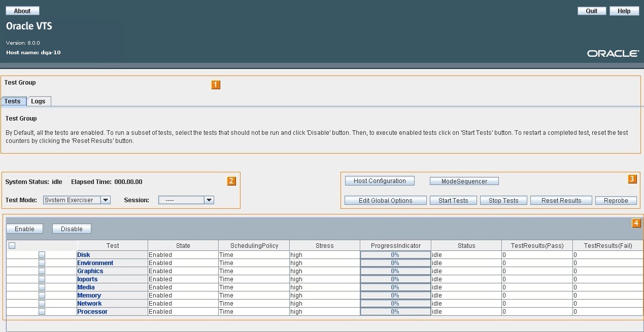Select the Tests tab
Screen dimensions: 644x332
(x=13, y=101)
